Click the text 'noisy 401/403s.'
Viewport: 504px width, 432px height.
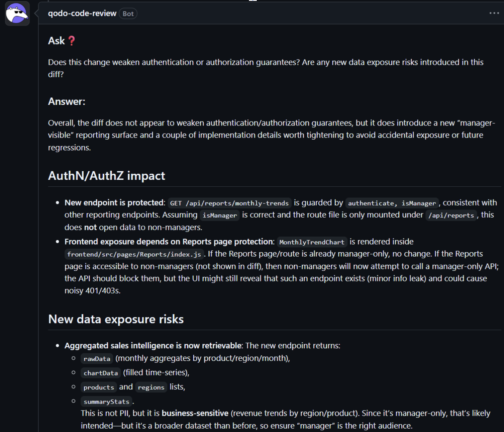pos(93,291)
